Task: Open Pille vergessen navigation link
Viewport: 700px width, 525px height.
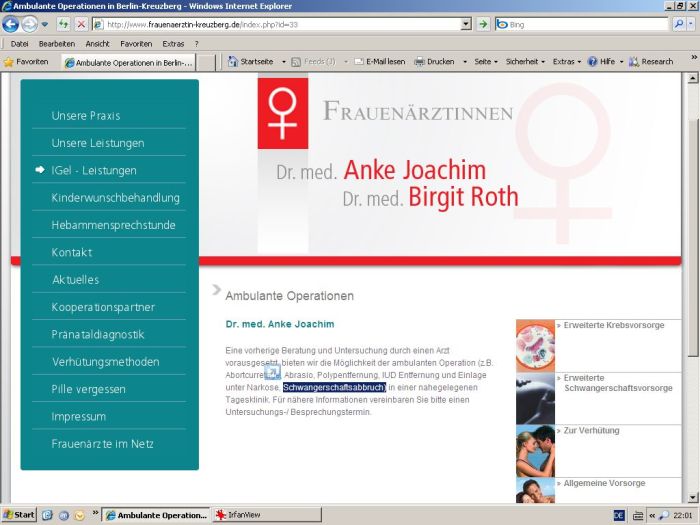Action: pos(88,389)
